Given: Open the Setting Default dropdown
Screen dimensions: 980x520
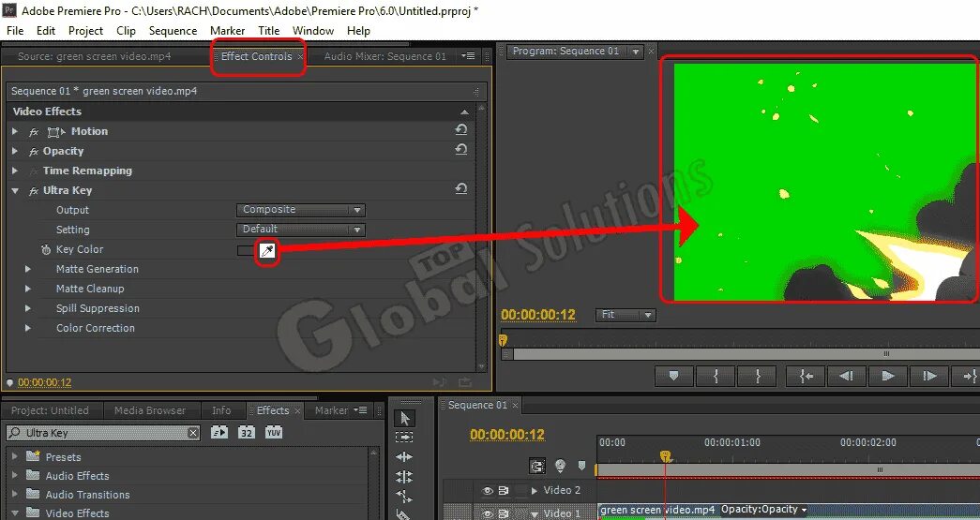Looking at the screenshot, I should 301,230.
